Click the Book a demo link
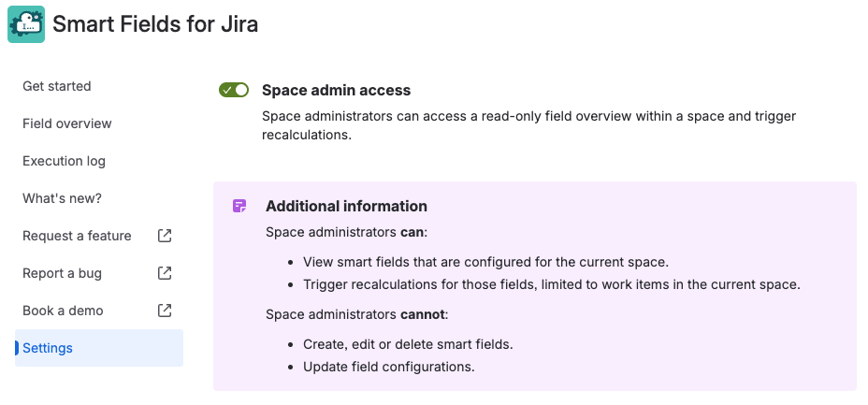Viewport: 868px width, 405px height. [63, 311]
